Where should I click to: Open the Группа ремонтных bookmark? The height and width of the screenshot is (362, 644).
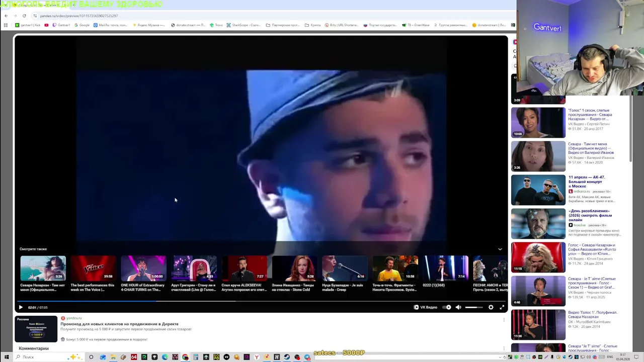[450, 25]
